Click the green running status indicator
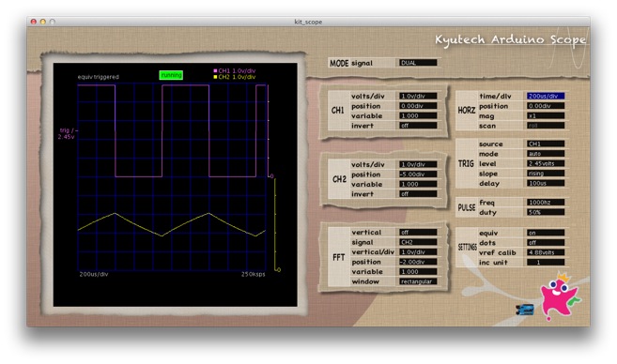 tap(171, 75)
